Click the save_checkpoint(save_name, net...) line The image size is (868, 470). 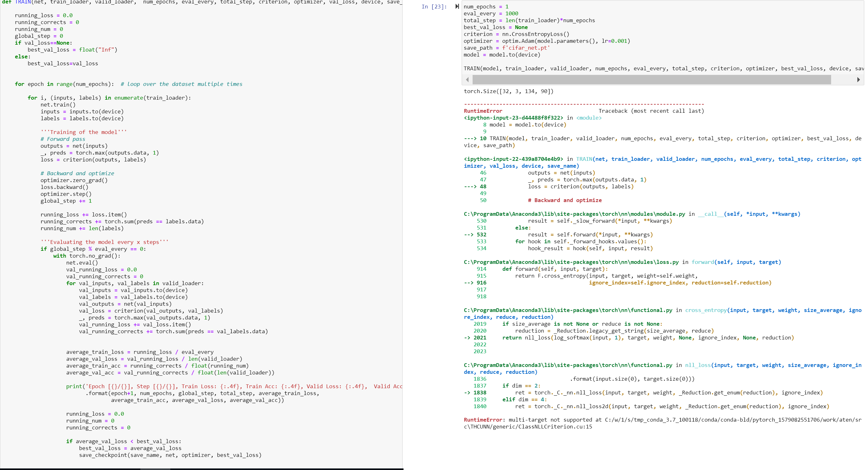tap(170, 455)
